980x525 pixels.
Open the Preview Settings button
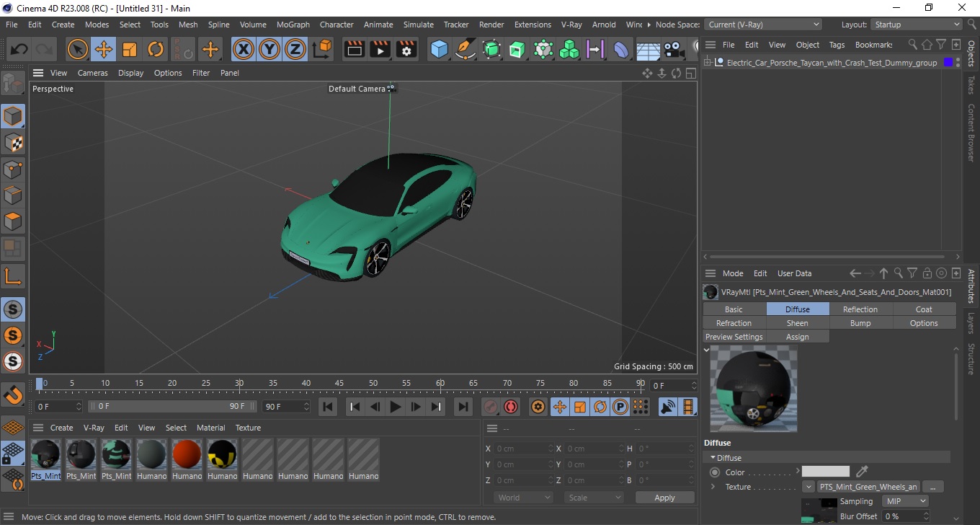[x=734, y=337]
